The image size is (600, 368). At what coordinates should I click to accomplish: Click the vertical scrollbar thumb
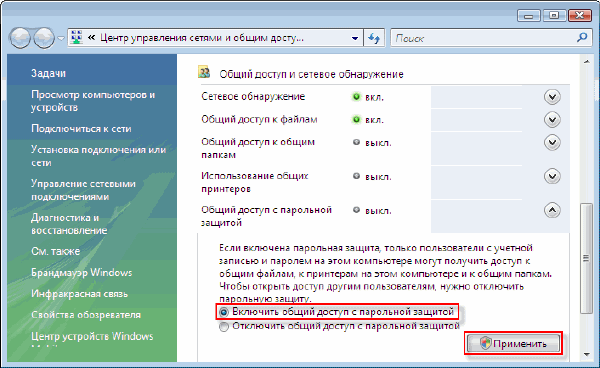click(586, 259)
